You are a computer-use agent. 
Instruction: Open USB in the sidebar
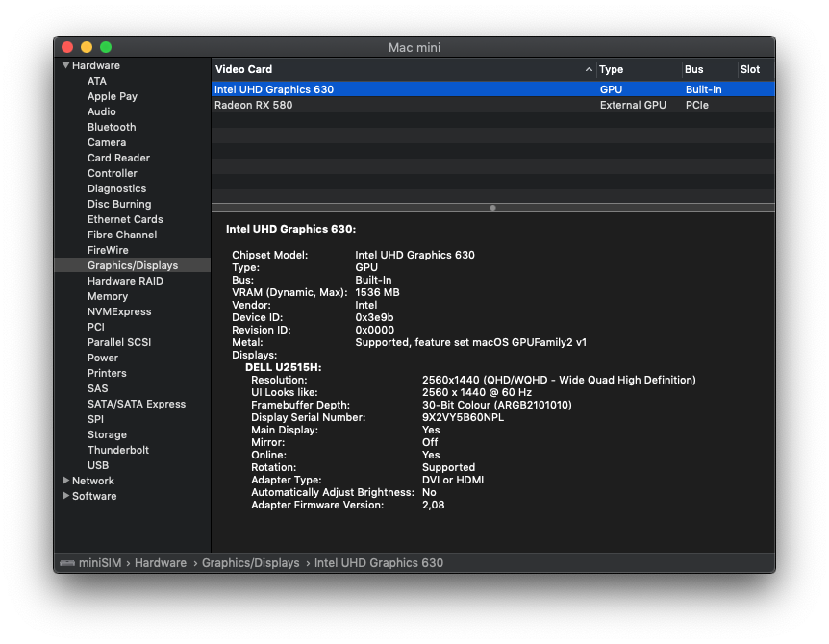98,465
